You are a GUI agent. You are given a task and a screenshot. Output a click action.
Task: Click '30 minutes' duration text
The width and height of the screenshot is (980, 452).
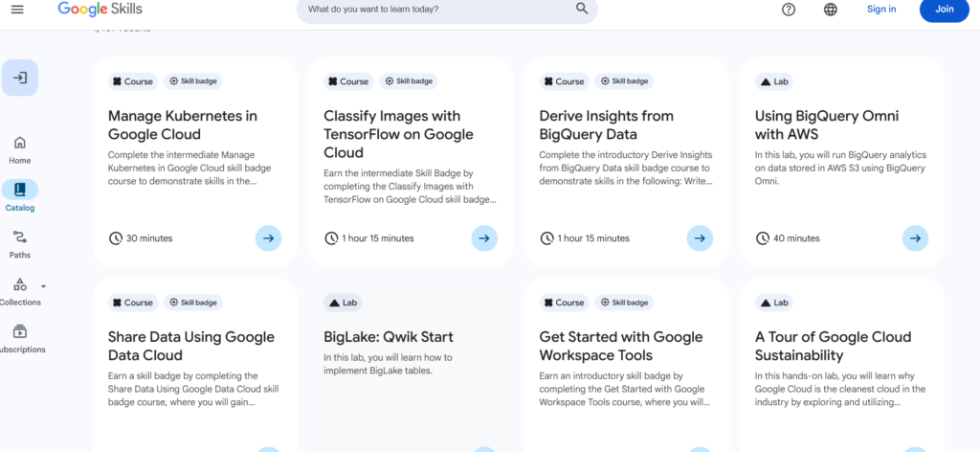click(149, 238)
